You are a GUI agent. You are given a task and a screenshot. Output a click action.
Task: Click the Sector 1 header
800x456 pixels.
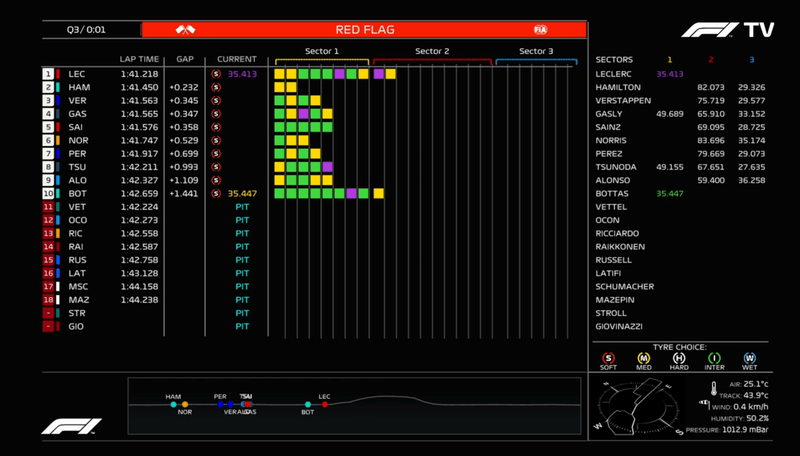(x=321, y=51)
